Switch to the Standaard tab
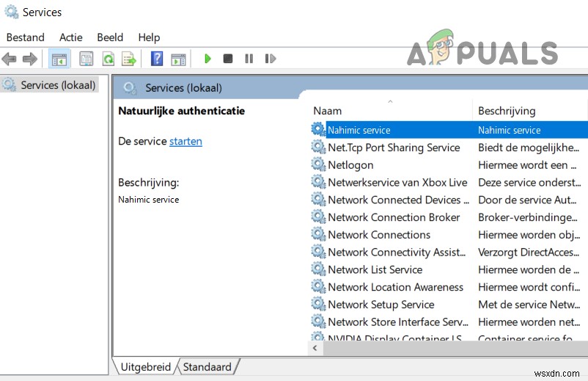Viewport: 588px width, 381px height. tap(207, 367)
